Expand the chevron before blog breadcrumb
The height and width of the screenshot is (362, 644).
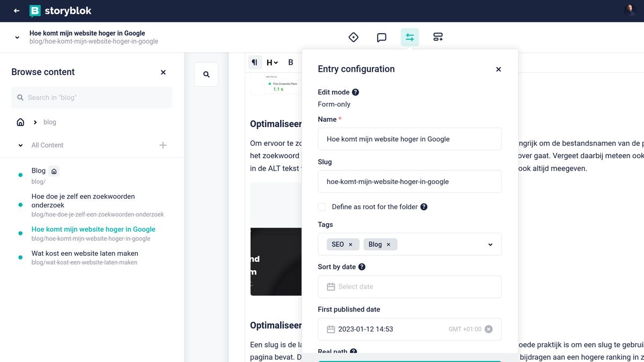[x=35, y=122]
